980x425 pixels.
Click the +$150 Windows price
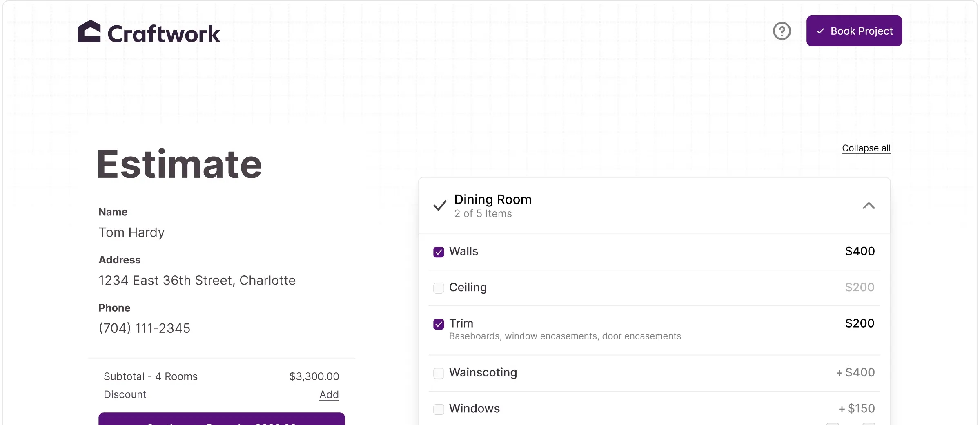(x=856, y=409)
